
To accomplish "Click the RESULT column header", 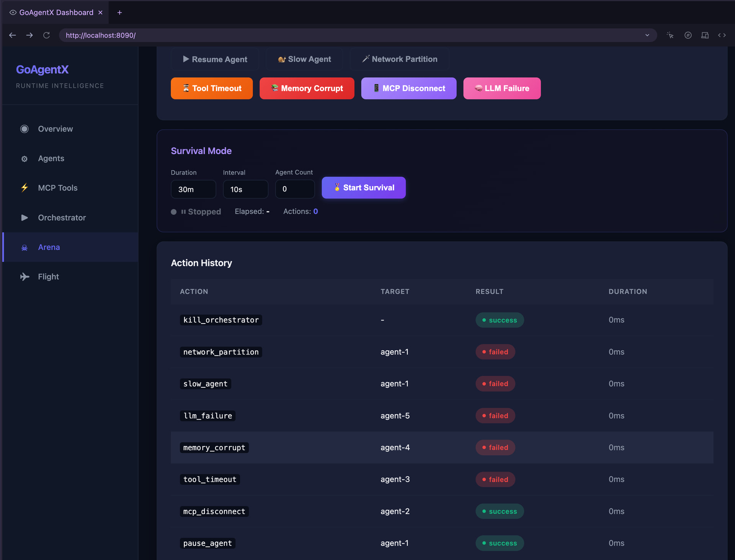I will 489,292.
